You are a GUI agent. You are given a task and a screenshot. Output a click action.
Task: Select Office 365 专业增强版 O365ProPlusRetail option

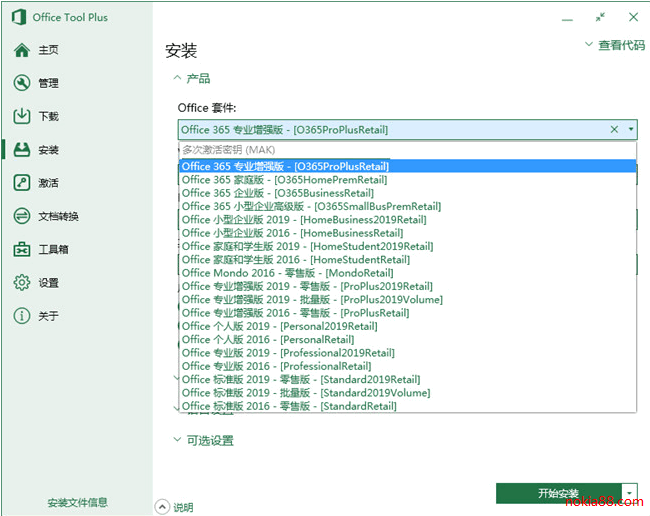point(408,166)
